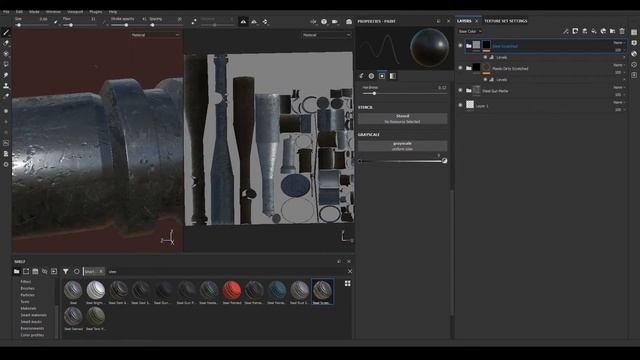The image size is (640, 360).
Task: Select the red Steel Painted material thumbnail
Action: [232, 292]
